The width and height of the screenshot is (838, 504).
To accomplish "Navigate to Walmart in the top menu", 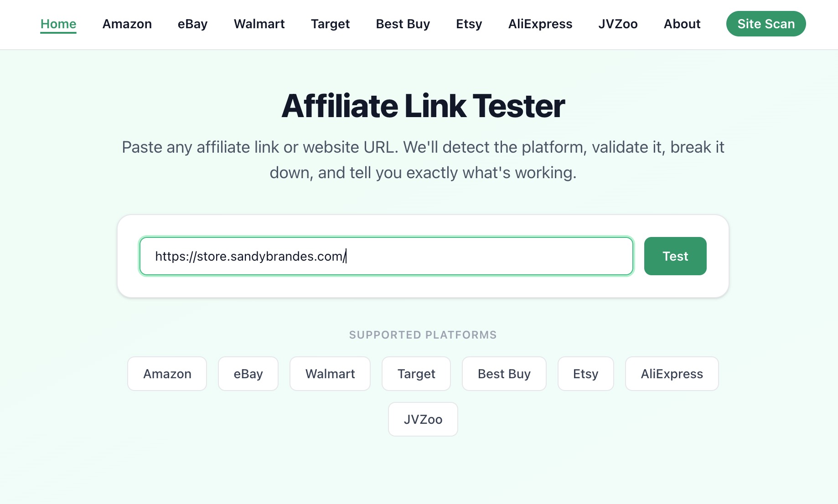I will pos(259,24).
